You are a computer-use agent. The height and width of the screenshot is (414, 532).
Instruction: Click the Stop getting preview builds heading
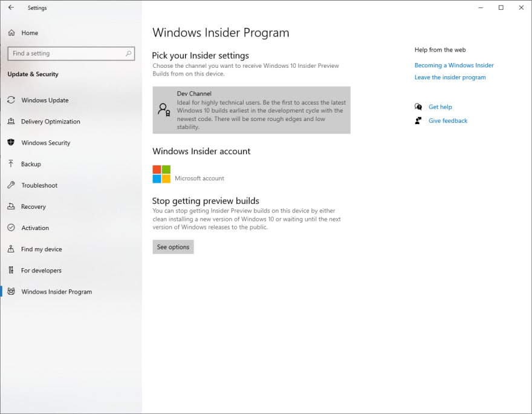[x=206, y=201]
